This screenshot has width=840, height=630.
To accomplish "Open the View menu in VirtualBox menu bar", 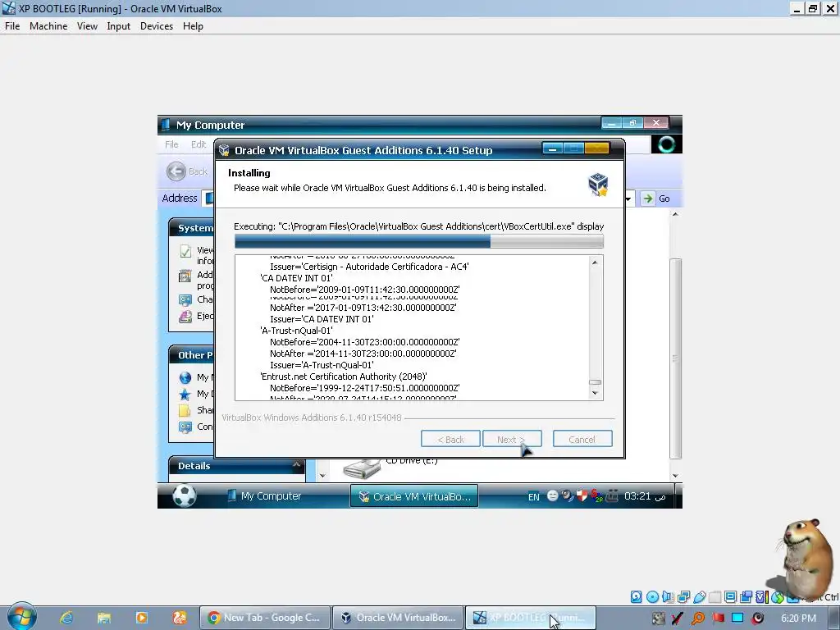I will [87, 26].
